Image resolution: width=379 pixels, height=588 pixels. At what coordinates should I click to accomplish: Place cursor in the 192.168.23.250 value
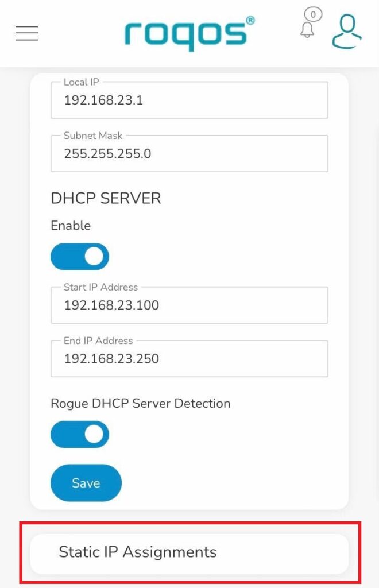click(x=112, y=359)
